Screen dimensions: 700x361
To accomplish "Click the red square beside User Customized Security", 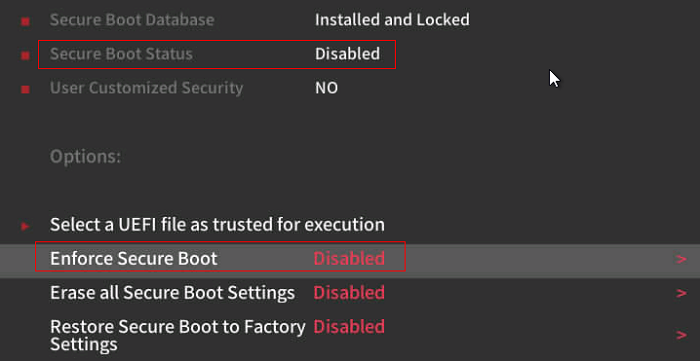I will [x=25, y=90].
